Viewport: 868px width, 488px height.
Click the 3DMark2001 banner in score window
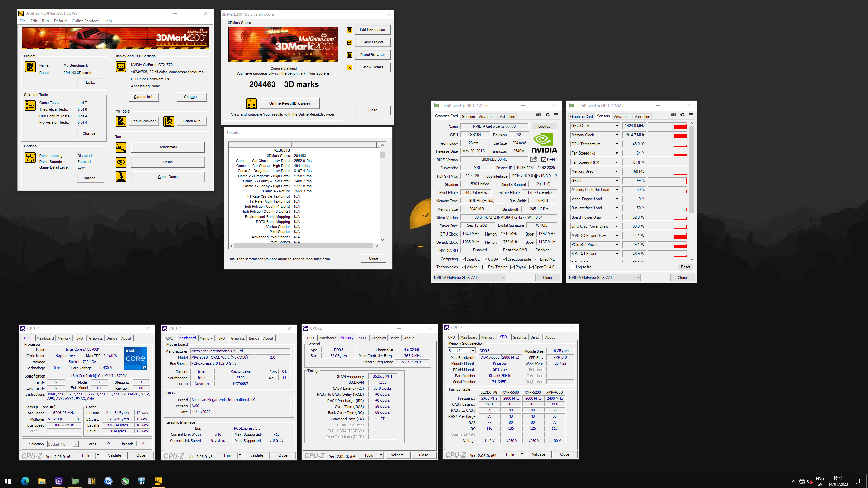click(283, 45)
